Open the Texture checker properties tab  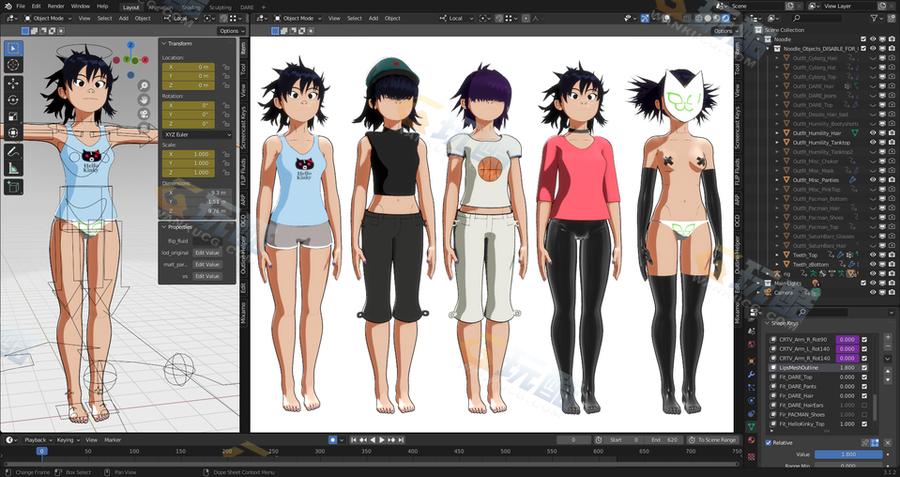751,457
